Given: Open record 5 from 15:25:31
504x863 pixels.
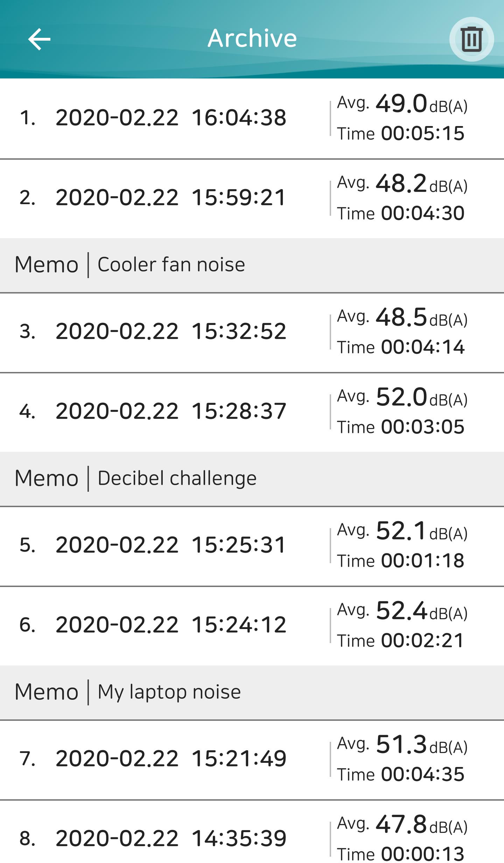Looking at the screenshot, I should (x=171, y=545).
